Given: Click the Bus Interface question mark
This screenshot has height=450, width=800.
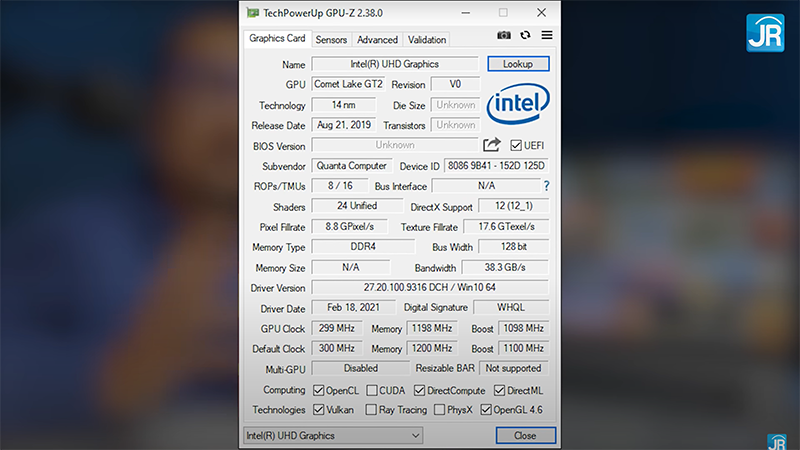Looking at the screenshot, I should pyautogui.click(x=546, y=186).
